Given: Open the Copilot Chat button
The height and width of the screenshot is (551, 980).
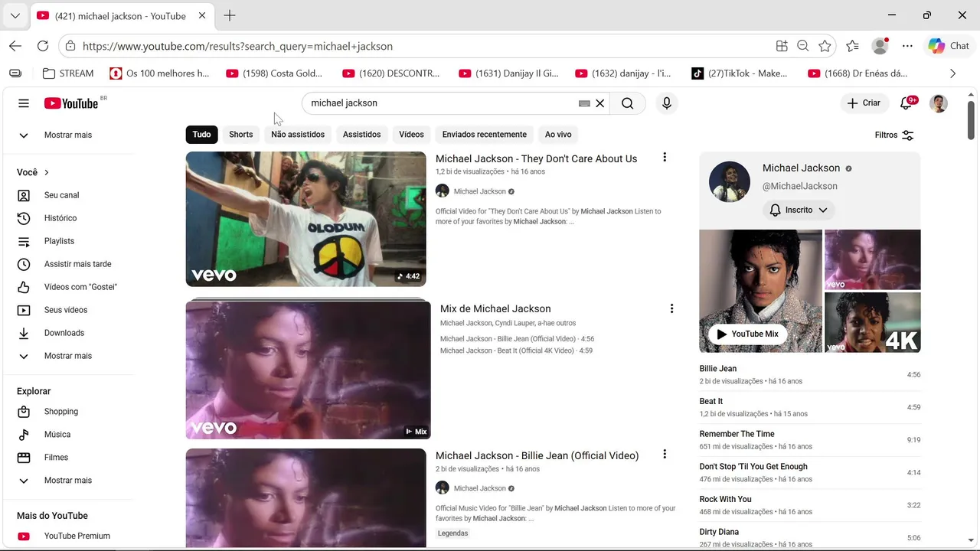Looking at the screenshot, I should pyautogui.click(x=949, y=46).
